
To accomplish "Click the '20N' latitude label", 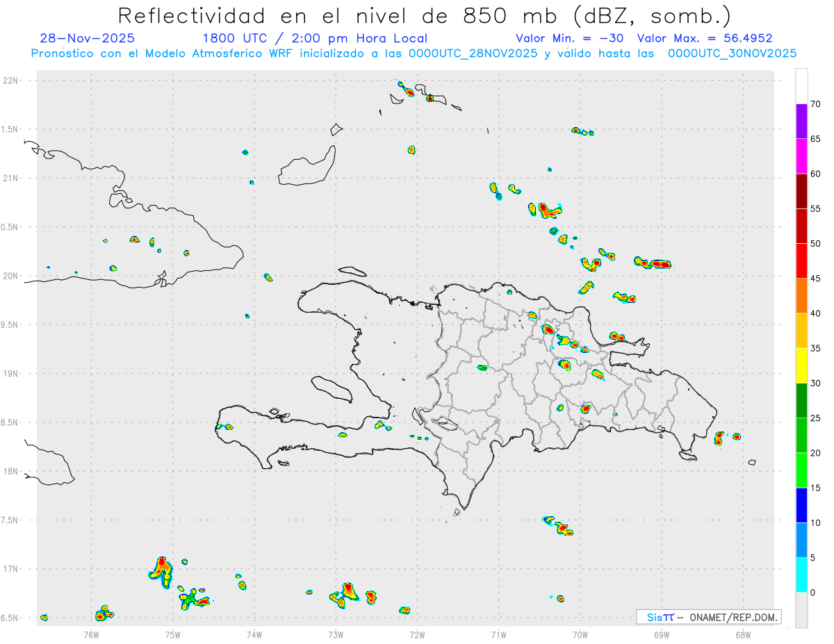I will point(12,276).
